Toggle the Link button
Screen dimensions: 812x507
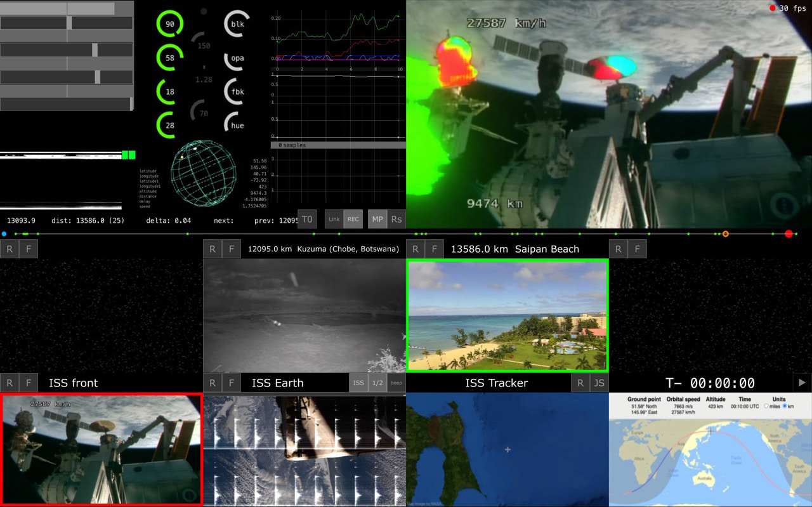[x=334, y=219]
